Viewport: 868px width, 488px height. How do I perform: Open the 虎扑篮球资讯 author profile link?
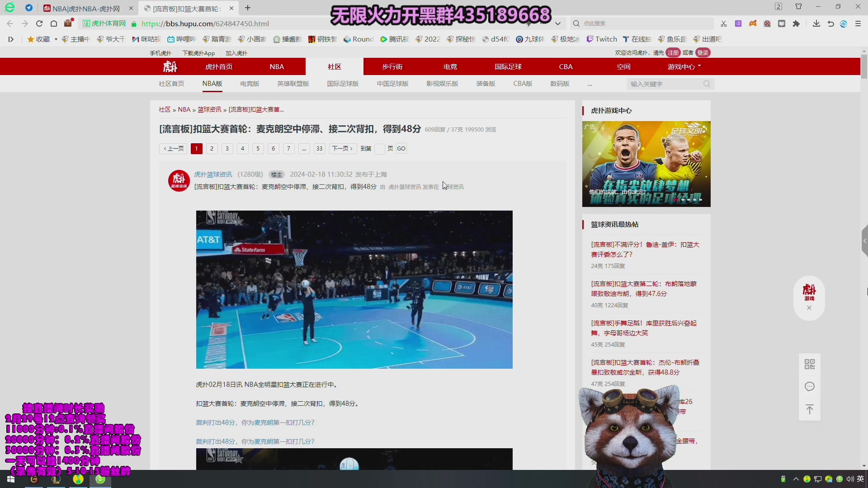point(213,174)
